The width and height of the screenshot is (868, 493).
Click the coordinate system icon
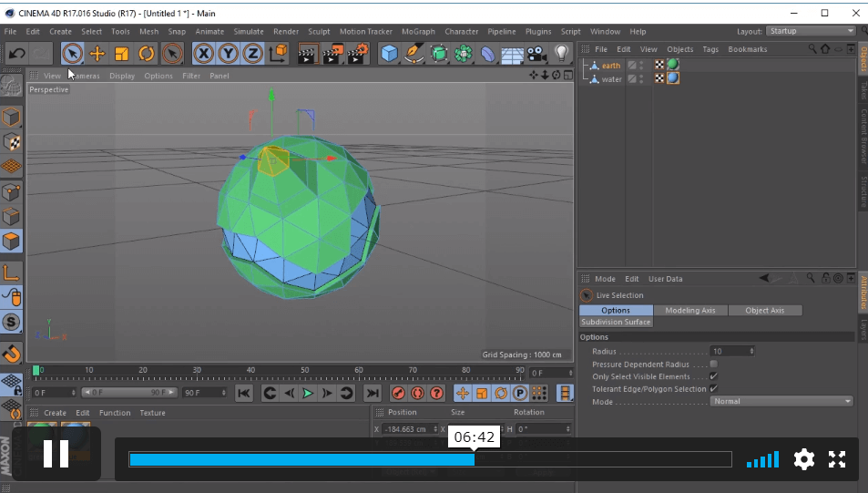278,54
